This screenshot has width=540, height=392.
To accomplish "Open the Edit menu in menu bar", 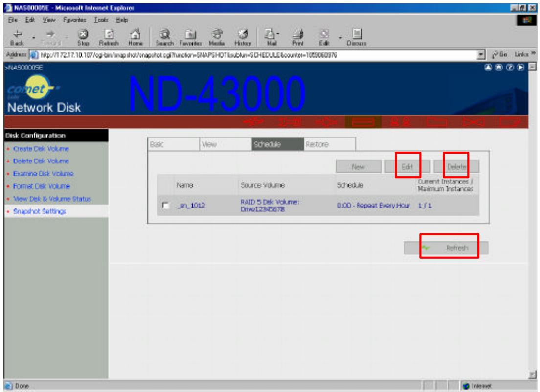I will pos(30,20).
